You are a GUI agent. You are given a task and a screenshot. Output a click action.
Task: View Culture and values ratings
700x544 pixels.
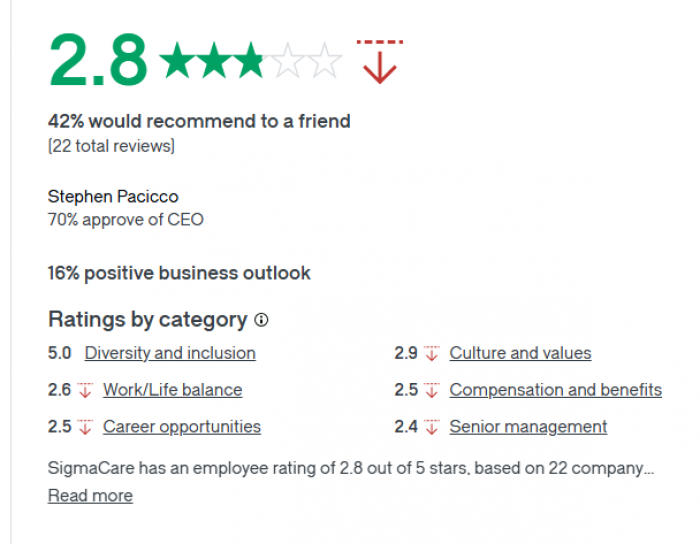(x=520, y=353)
